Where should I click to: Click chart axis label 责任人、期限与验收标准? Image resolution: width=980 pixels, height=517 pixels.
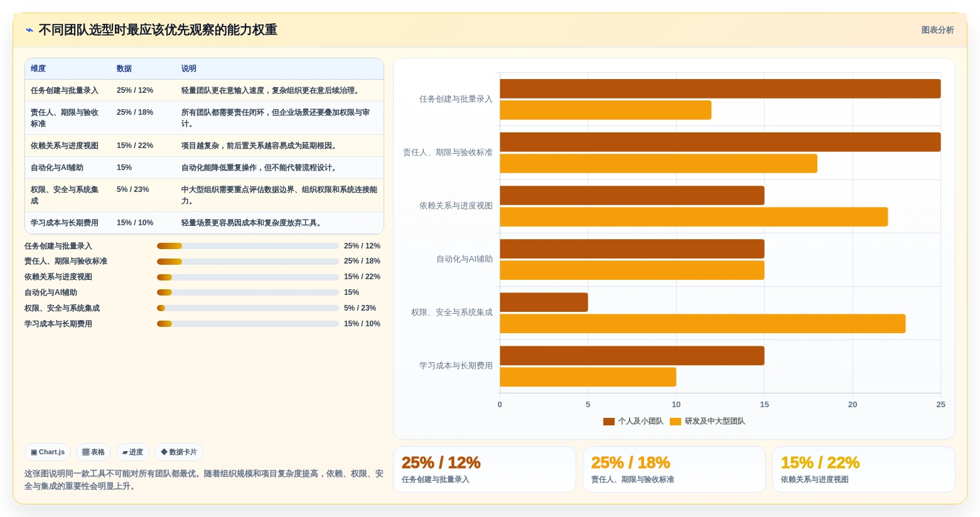[448, 152]
